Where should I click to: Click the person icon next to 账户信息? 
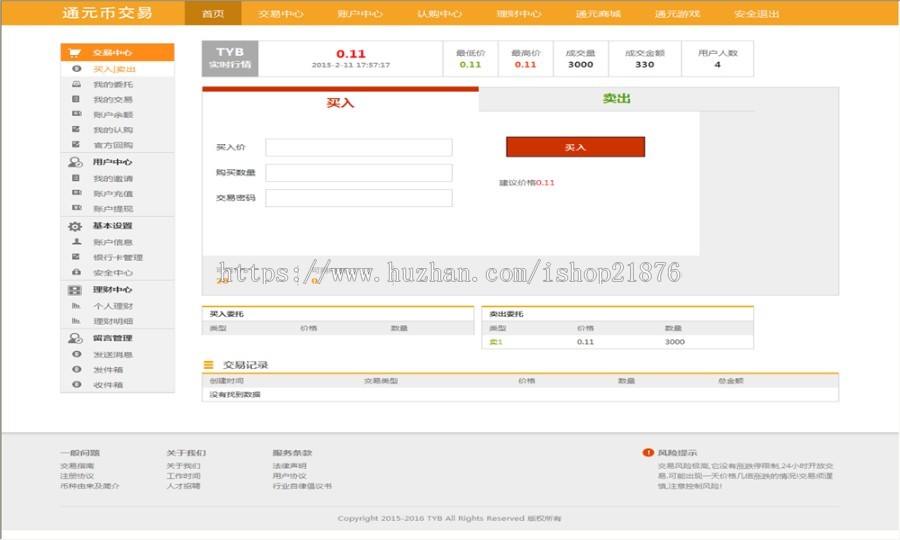point(76,242)
